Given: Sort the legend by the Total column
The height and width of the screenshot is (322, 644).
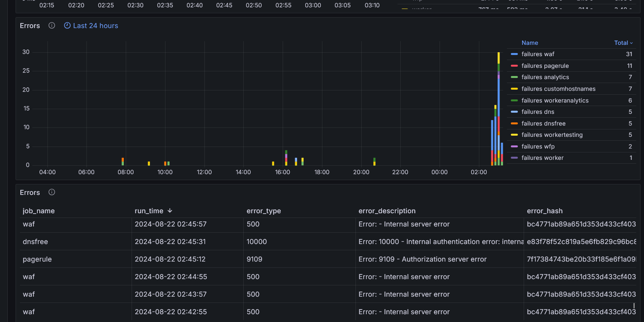Looking at the screenshot, I should [x=623, y=43].
